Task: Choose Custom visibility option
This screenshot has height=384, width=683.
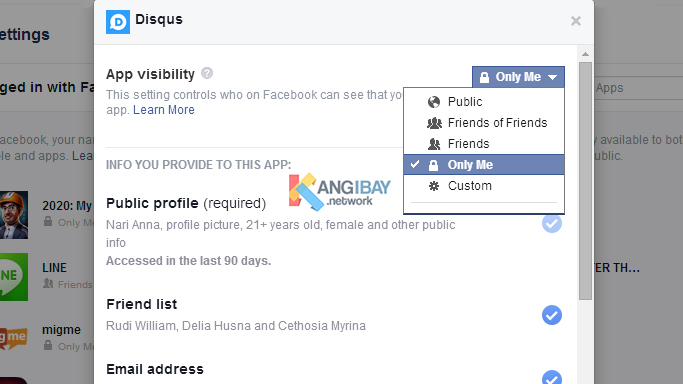Action: point(484,185)
